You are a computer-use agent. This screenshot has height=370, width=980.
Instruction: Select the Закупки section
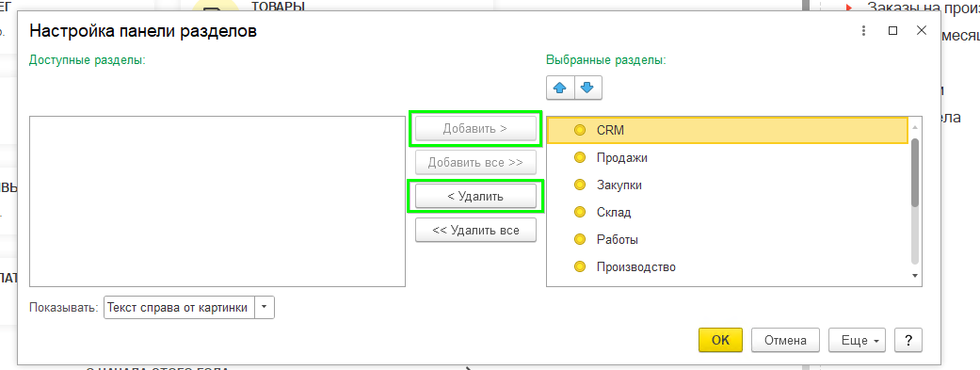tap(728, 185)
